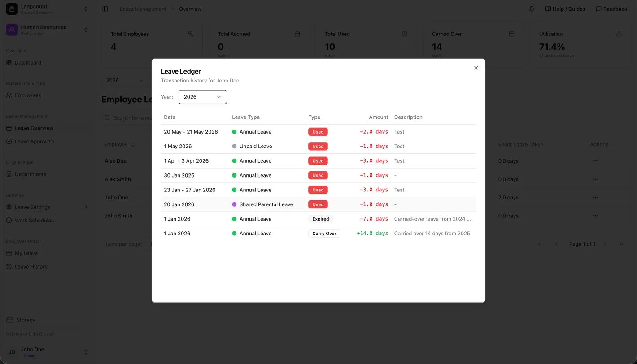Click the Total Employees people icon
637x364 pixels.
point(190,34)
